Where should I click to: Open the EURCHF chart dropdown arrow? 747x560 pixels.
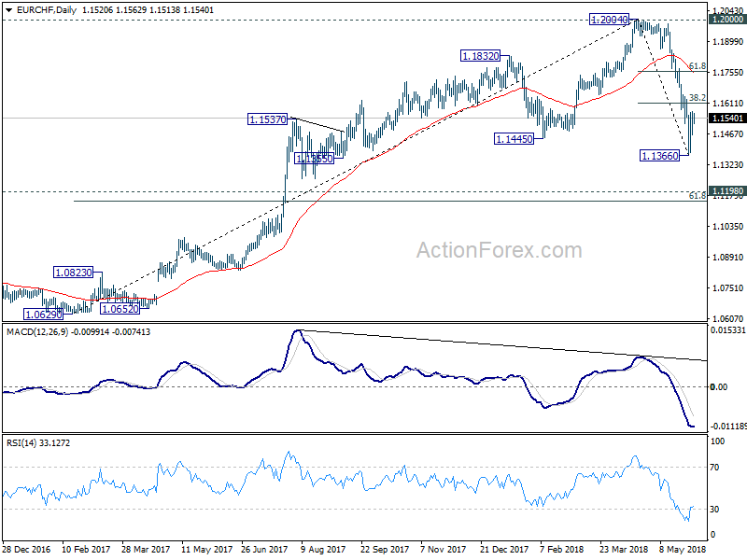click(x=8, y=10)
